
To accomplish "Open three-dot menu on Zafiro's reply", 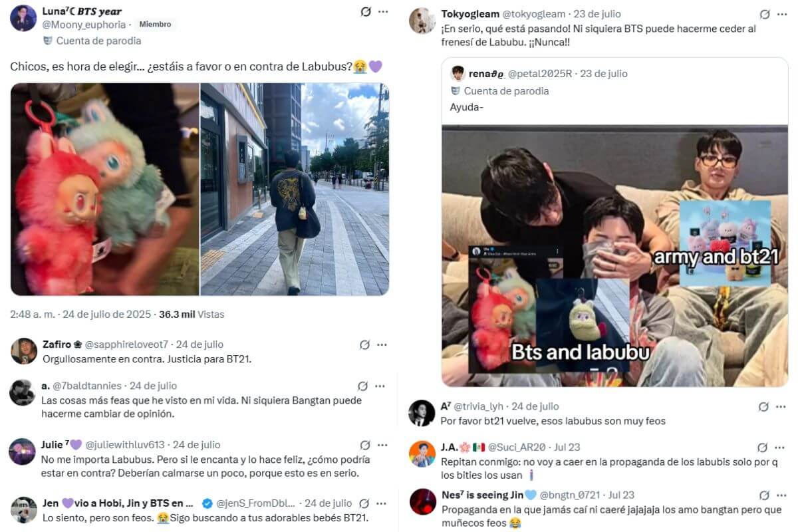I will (x=382, y=344).
